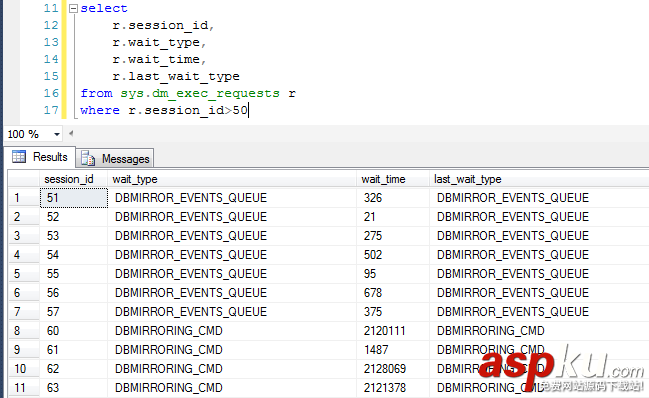Click the where keyword on line 17
Viewport: 649px width, 398px height.
point(100,110)
